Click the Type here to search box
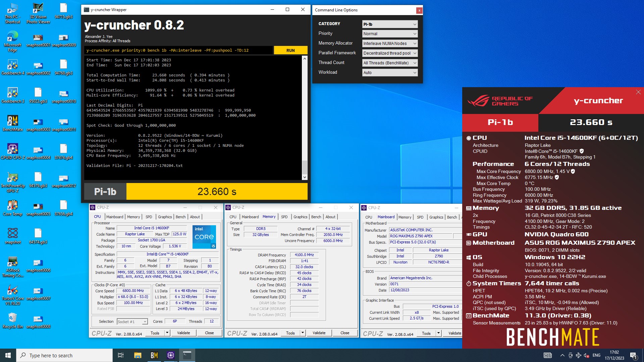 64,355
